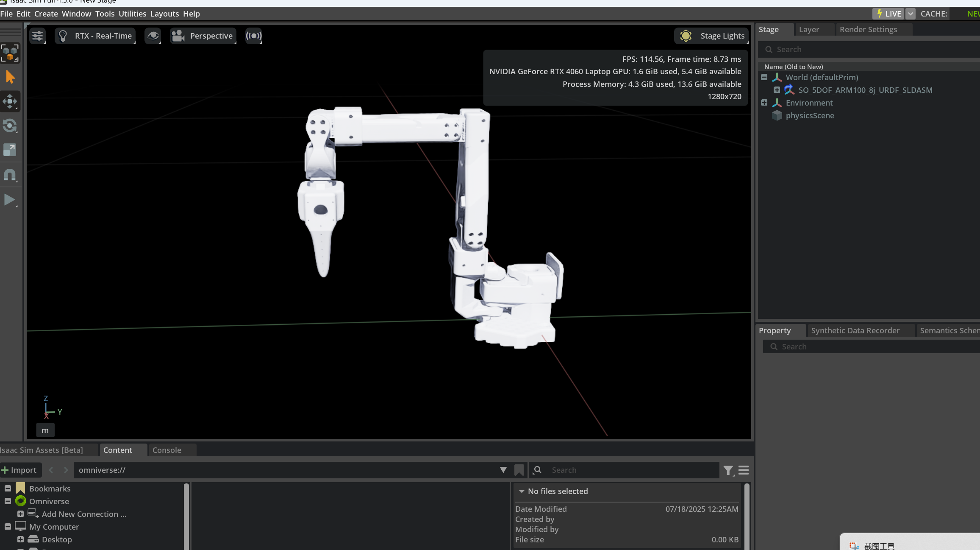Select the SO_5DOF_ARM100_8j_URDF_SLDASM prim
980x550 pixels.
tap(865, 90)
